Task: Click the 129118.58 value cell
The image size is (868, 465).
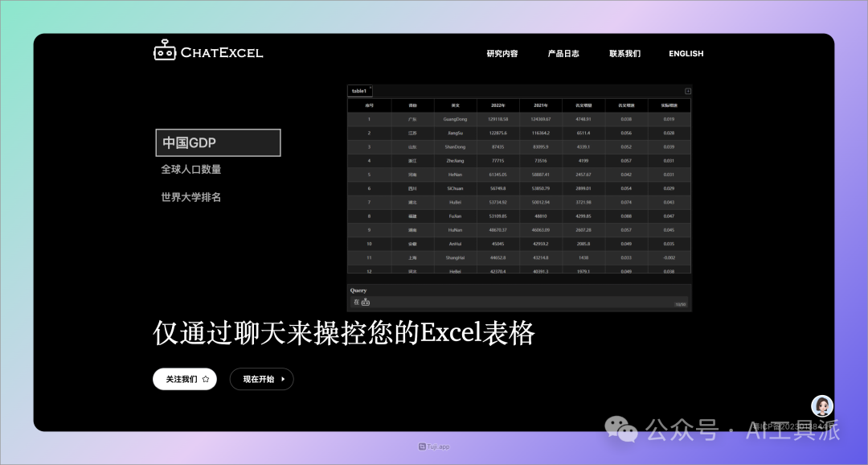Action: (497, 119)
